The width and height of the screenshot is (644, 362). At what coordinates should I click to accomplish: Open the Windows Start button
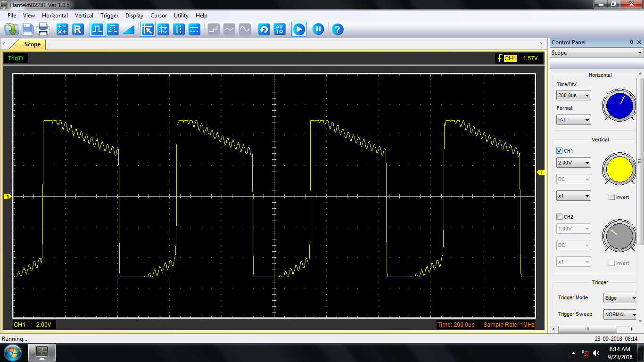[x=12, y=352]
